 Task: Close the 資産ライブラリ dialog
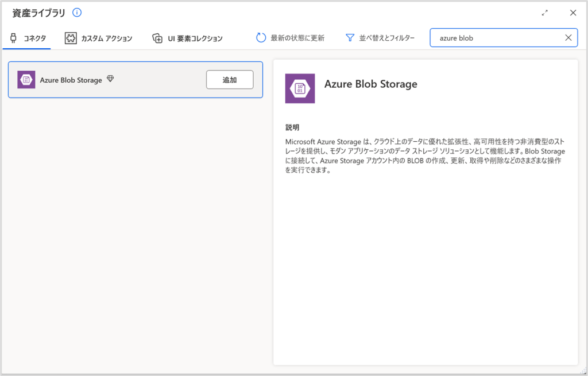573,13
